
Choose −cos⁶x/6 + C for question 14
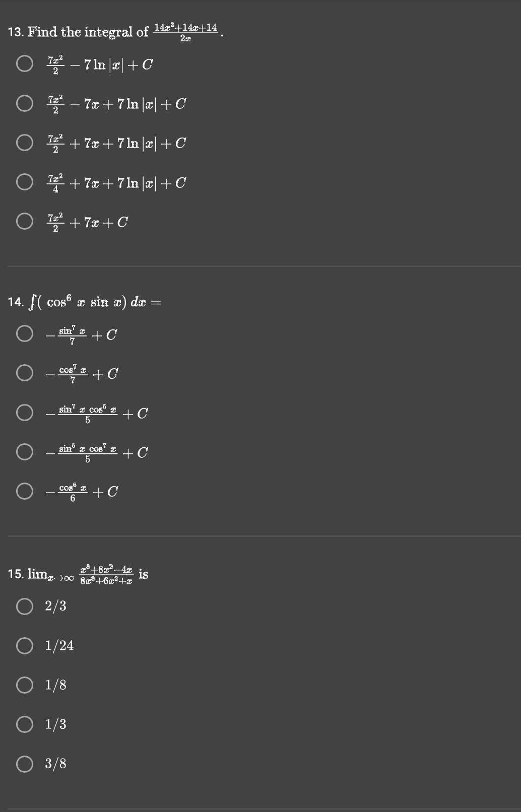tap(24, 491)
